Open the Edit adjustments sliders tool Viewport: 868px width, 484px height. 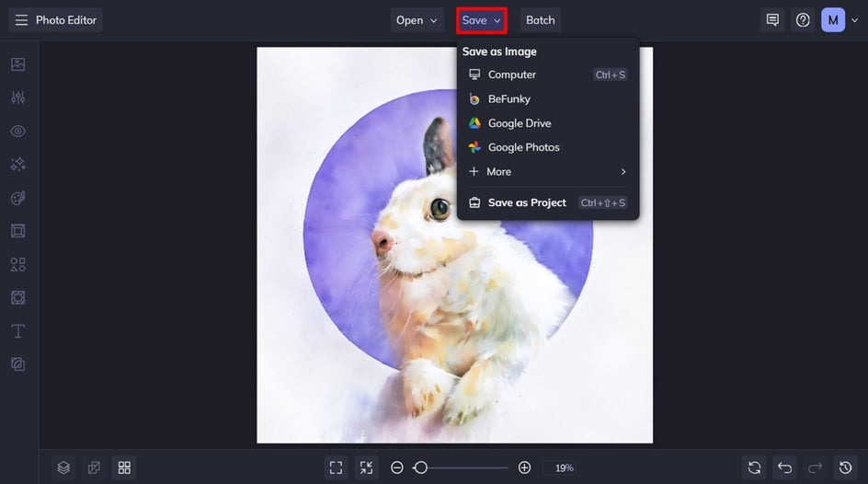pyautogui.click(x=17, y=98)
